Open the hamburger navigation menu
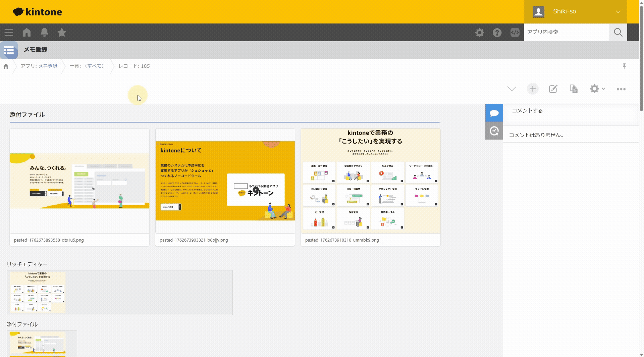The image size is (644, 357). pyautogui.click(x=9, y=33)
